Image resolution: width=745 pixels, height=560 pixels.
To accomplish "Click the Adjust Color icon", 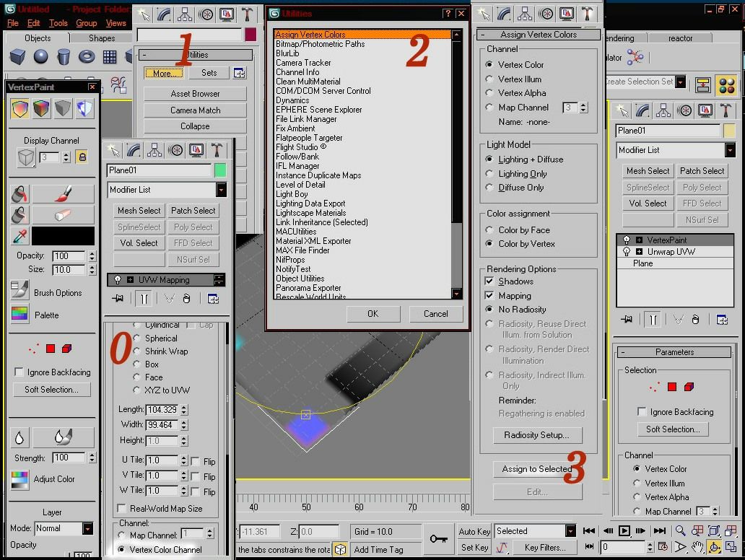I will [x=19, y=480].
